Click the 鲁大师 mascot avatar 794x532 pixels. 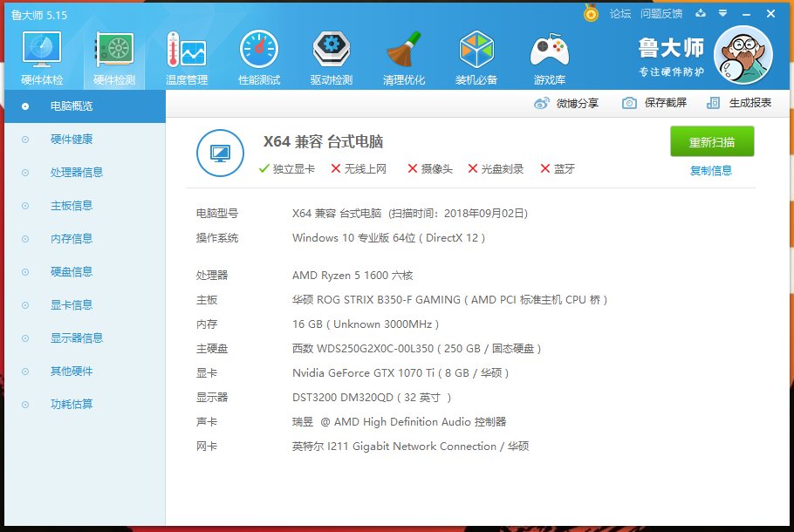[x=743, y=55]
